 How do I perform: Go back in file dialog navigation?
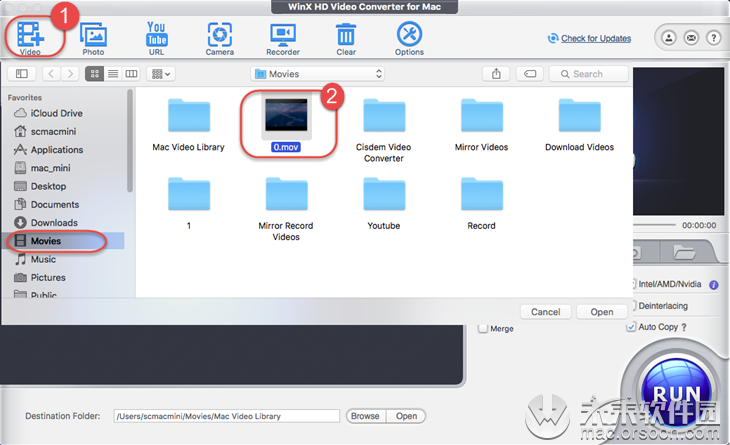52,74
